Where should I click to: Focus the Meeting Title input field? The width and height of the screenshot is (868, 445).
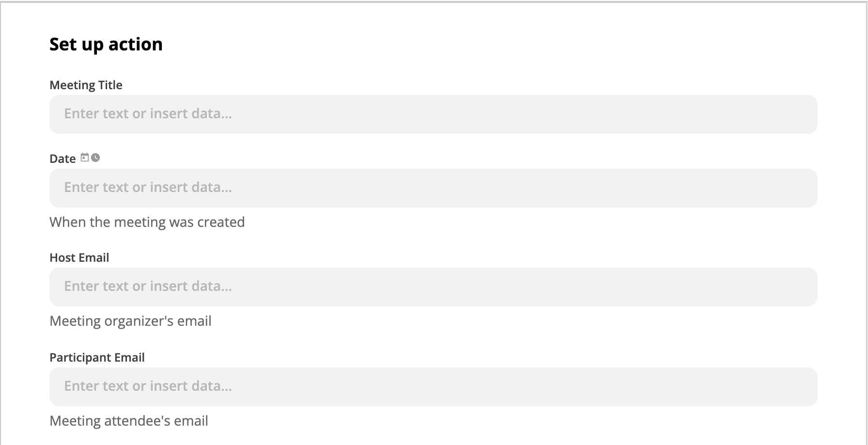coord(434,114)
